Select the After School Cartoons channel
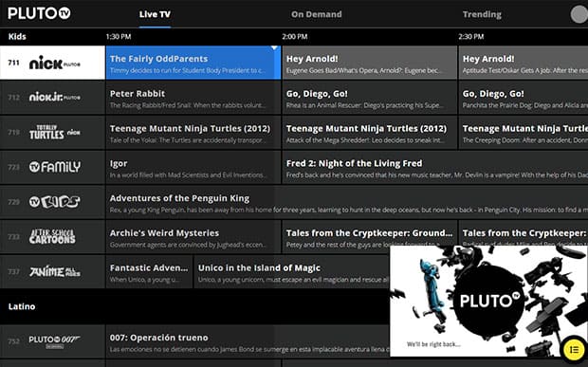Image resolution: width=588 pixels, height=367 pixels. click(52, 236)
